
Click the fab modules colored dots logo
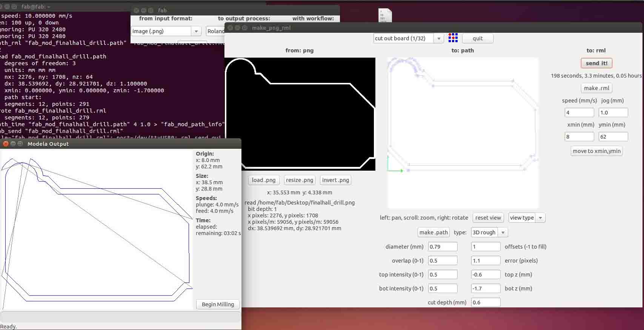(453, 38)
